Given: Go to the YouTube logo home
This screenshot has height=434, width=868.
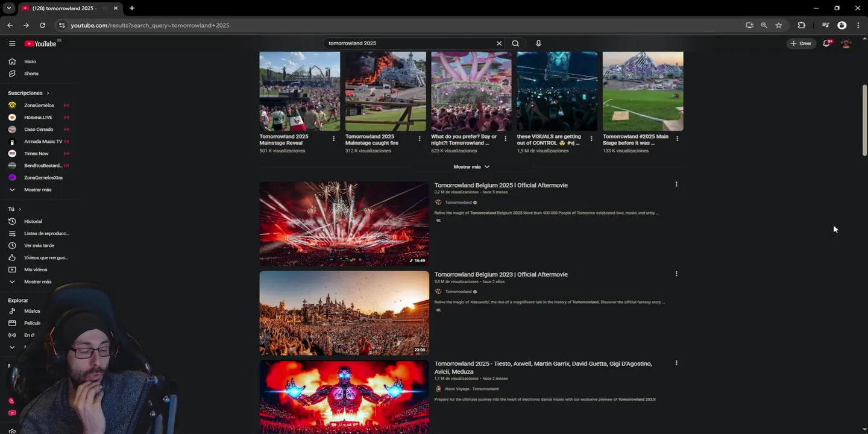Looking at the screenshot, I should point(41,43).
